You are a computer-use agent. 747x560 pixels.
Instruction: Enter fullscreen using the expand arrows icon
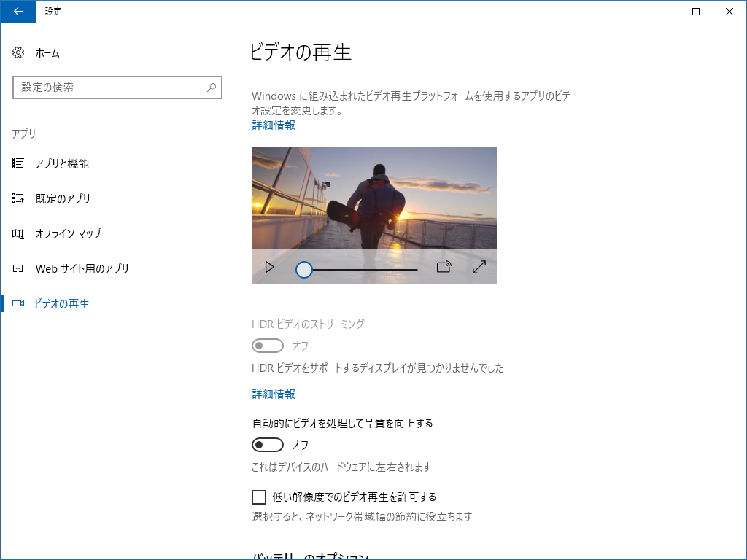coord(479,267)
